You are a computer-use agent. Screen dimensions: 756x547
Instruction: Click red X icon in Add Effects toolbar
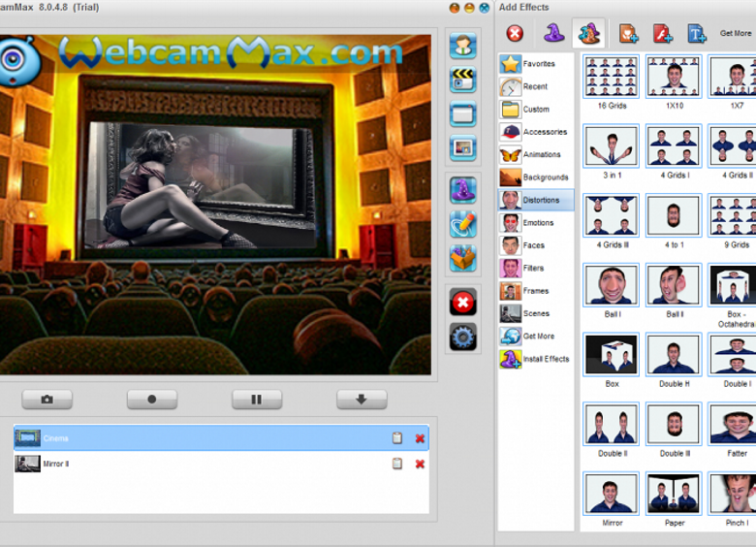coord(515,33)
